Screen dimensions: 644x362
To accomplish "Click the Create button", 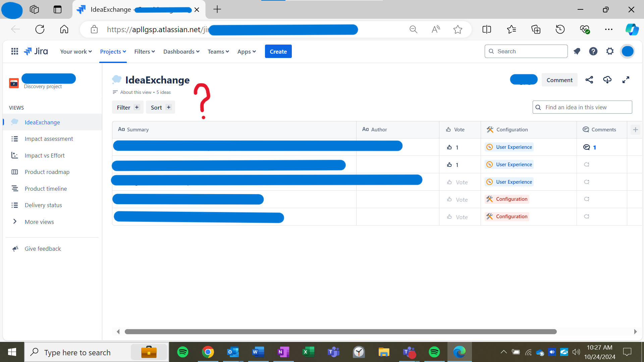I will pyautogui.click(x=278, y=51).
